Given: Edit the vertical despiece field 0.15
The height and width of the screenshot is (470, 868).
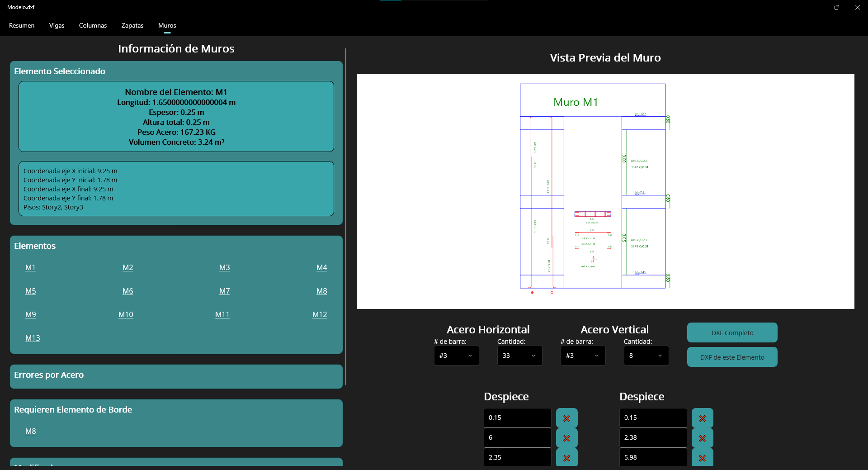Looking at the screenshot, I should click(x=653, y=418).
